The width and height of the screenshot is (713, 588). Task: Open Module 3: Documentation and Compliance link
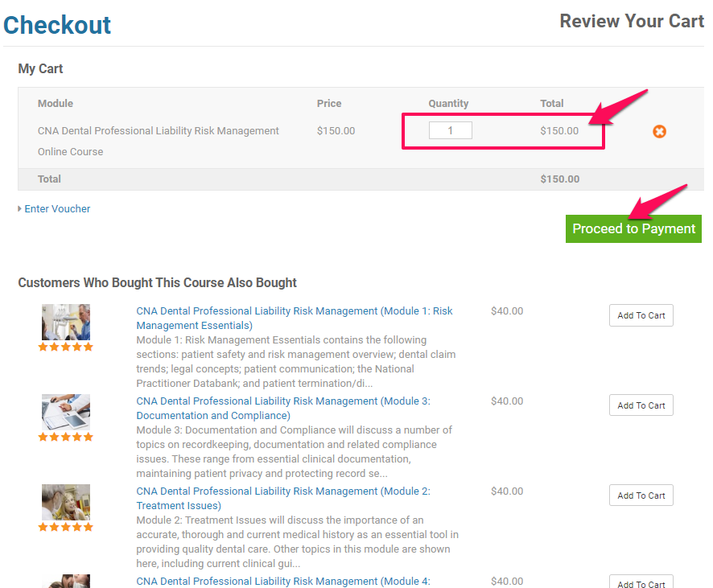[283, 408]
